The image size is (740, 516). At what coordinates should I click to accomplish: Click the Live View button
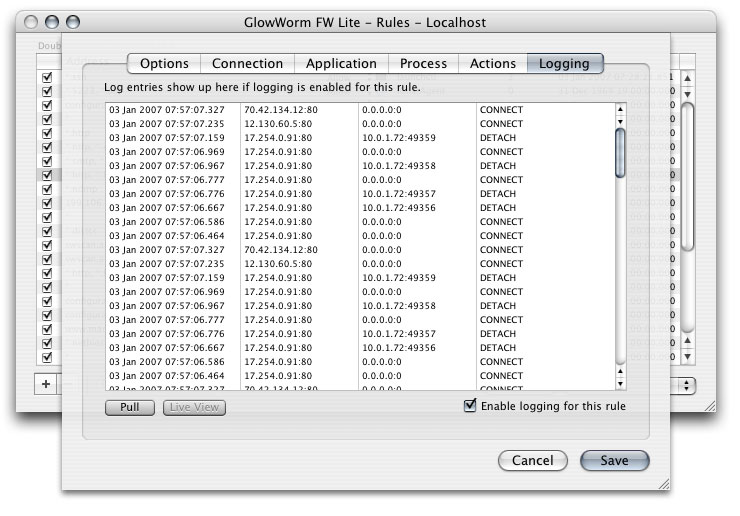(x=194, y=407)
